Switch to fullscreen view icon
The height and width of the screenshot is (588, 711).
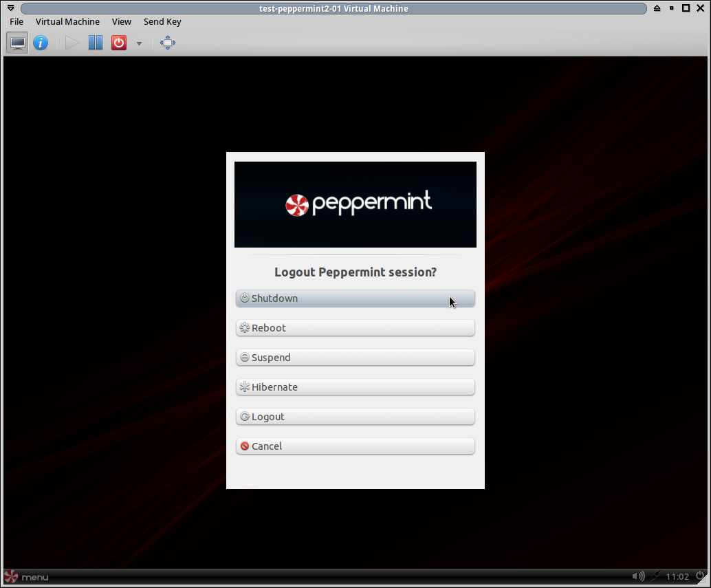168,43
